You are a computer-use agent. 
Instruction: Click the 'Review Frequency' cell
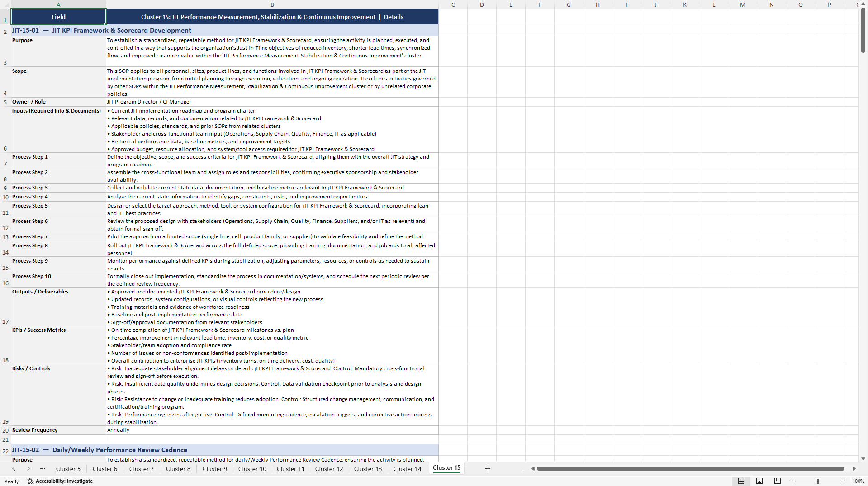click(x=58, y=430)
